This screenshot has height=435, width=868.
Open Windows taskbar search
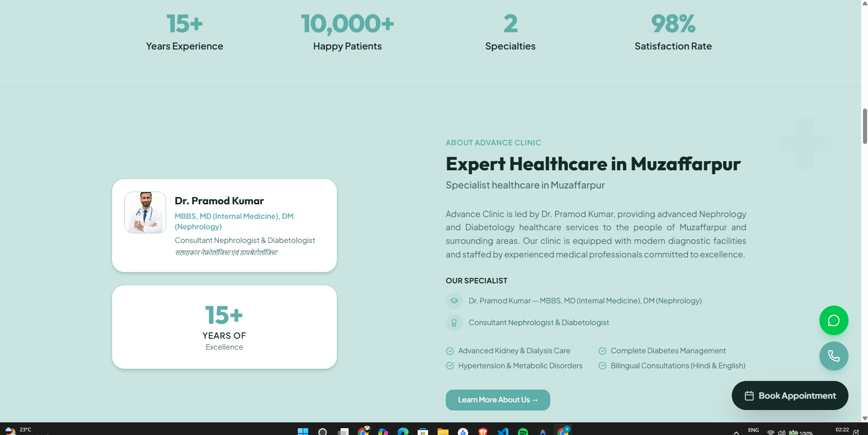tap(323, 431)
